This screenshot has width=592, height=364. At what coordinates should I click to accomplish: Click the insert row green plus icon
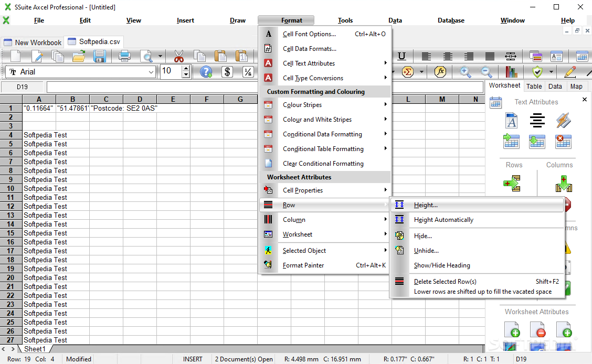(x=512, y=184)
